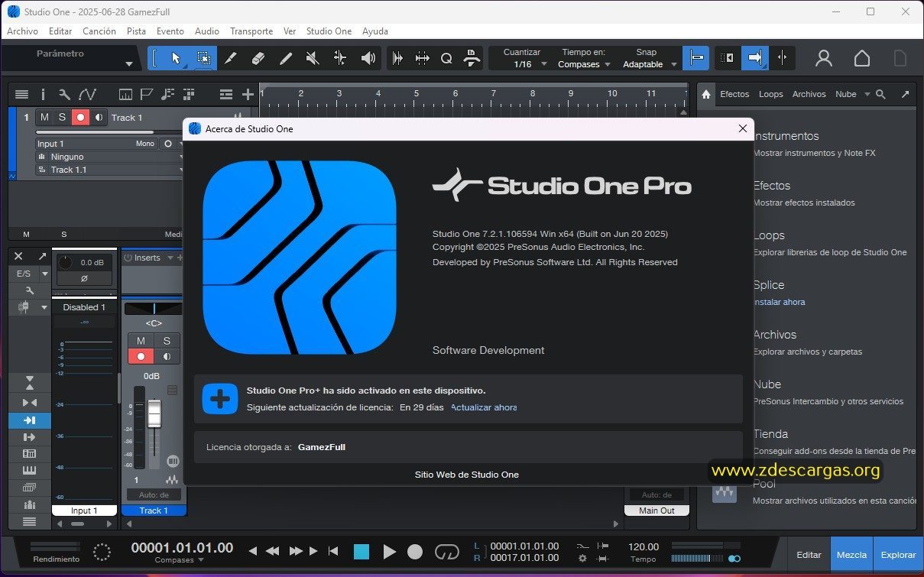Click Actualizar ahora link

[x=484, y=407]
